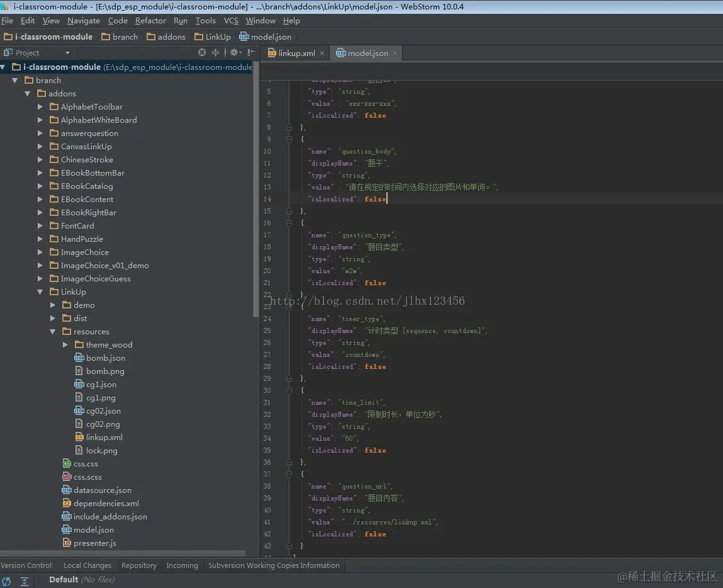The width and height of the screenshot is (723, 588).
Task: Fold the code block at line 9
Action: pyautogui.click(x=289, y=139)
